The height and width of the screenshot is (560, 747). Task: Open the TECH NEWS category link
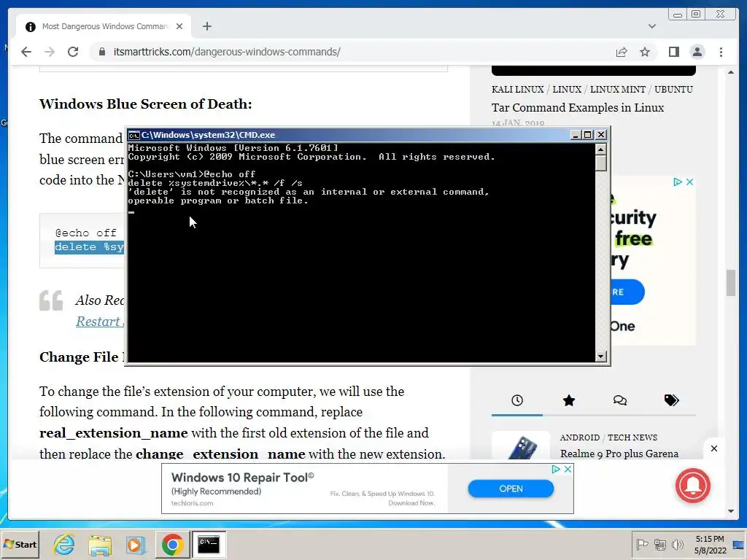point(632,437)
